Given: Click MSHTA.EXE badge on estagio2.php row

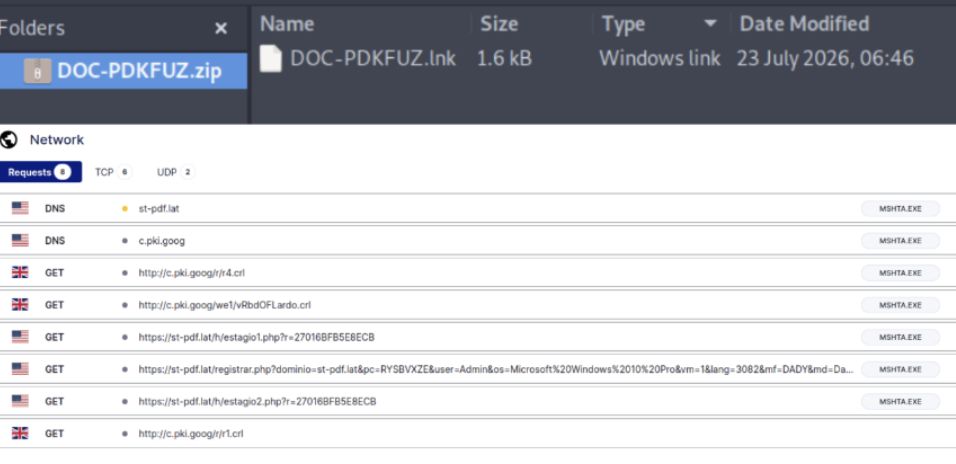Looking at the screenshot, I should [900, 401].
